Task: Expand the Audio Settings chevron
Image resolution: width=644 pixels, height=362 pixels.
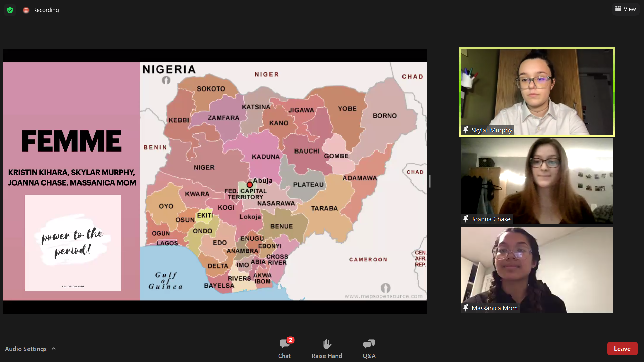Action: coord(54,349)
